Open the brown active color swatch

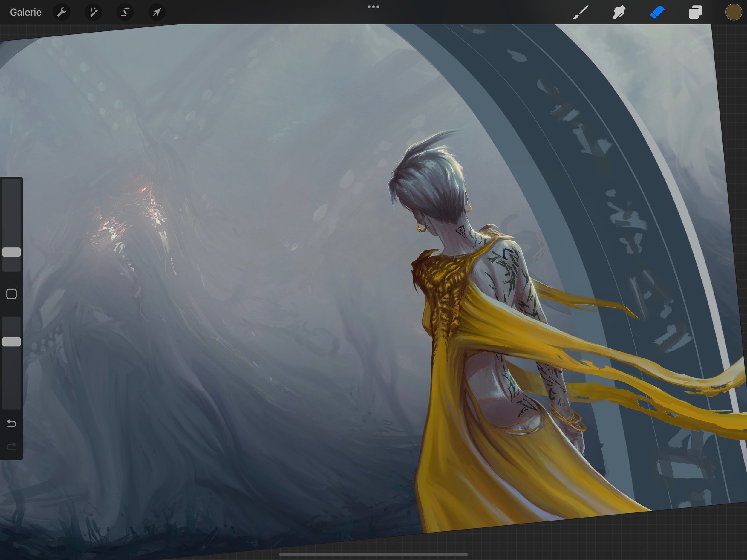tap(733, 12)
